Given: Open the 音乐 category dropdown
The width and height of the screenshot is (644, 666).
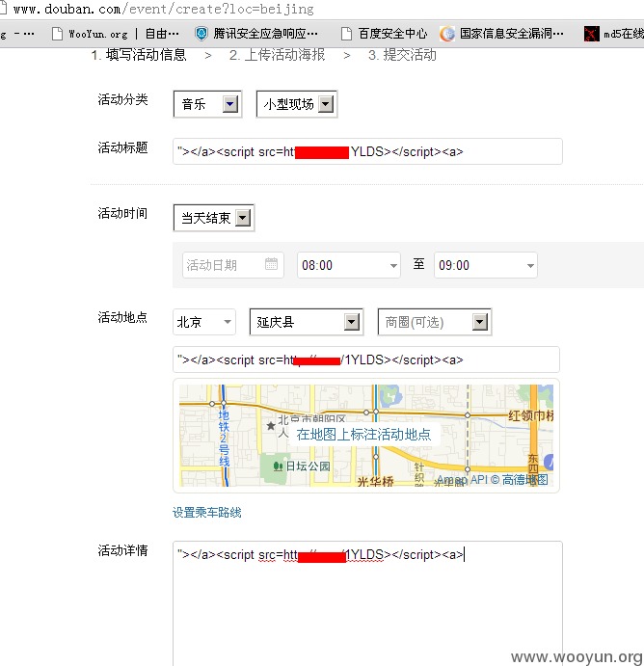Looking at the screenshot, I should tap(207, 104).
